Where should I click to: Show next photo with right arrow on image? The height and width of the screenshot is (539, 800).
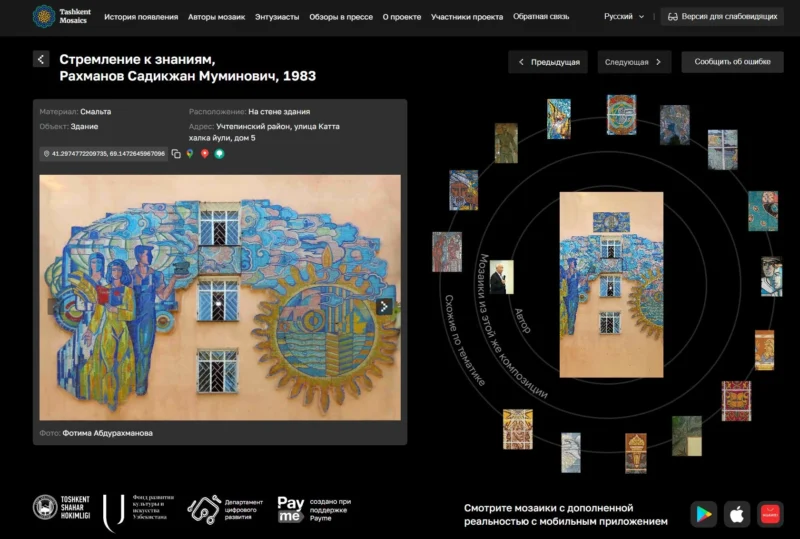384,307
